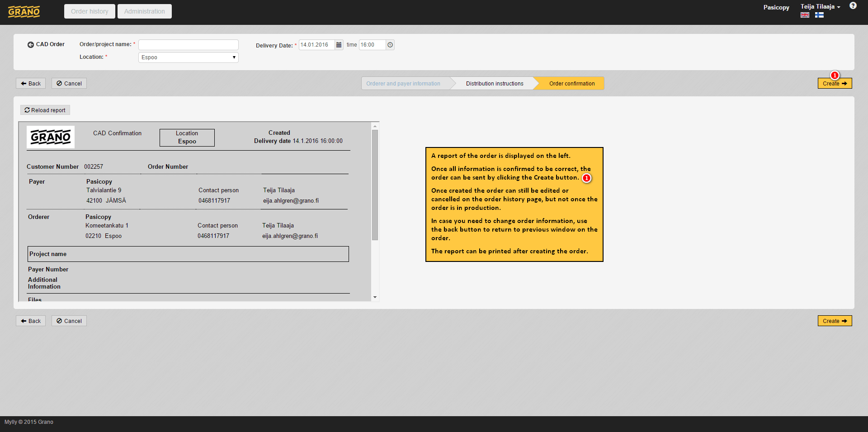The image size is (868, 432).
Task: Reload the order report
Action: point(45,110)
